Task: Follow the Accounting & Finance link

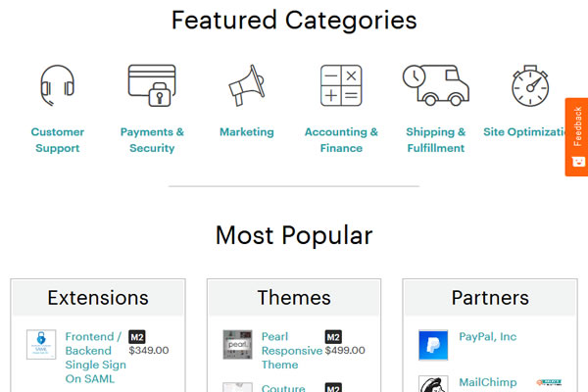Action: [x=341, y=140]
